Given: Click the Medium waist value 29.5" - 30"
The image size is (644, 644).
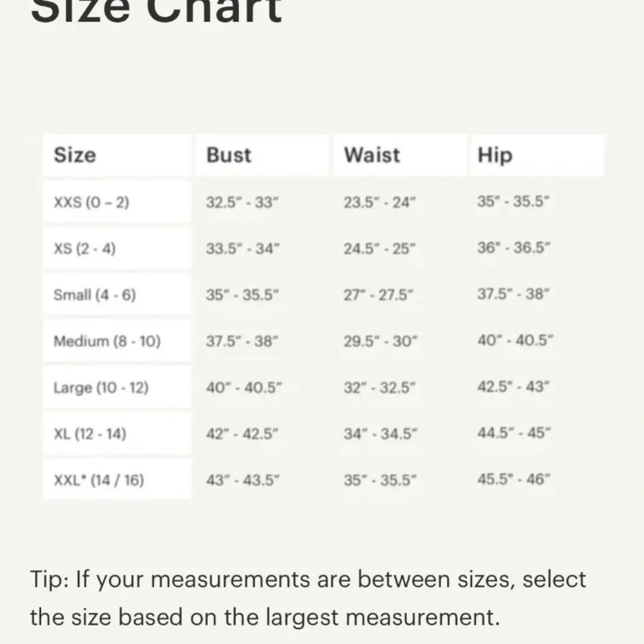Looking at the screenshot, I should click(x=381, y=341).
